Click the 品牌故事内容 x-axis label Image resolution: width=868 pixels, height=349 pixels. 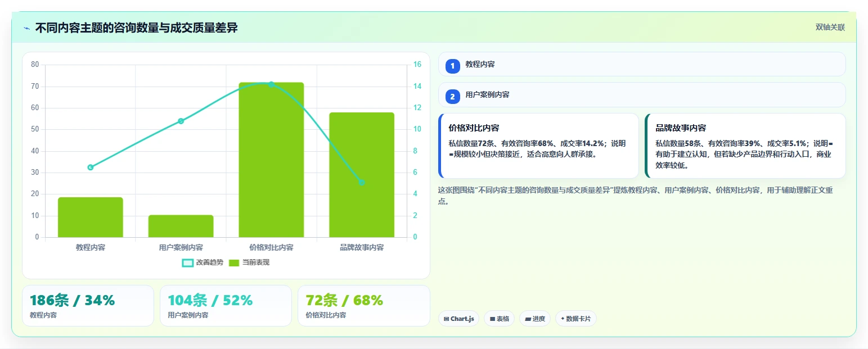(x=362, y=247)
